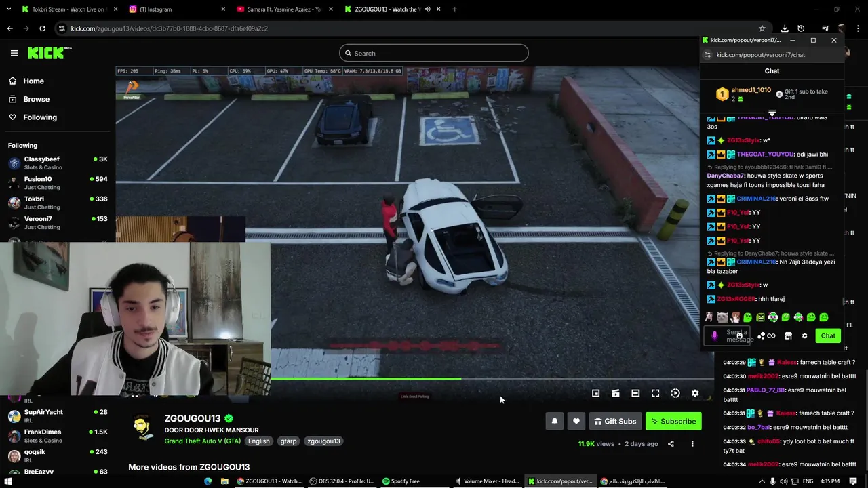Image resolution: width=868 pixels, height=488 pixels.
Task: Click the KICK logo
Action: (x=50, y=53)
